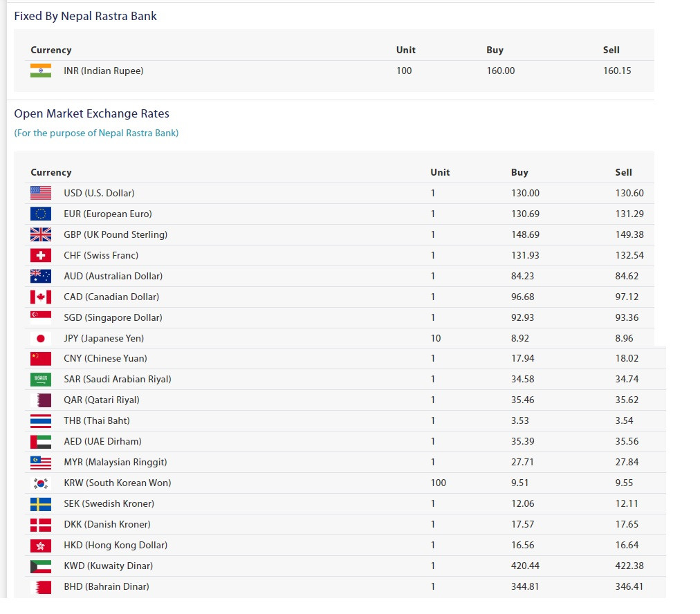This screenshot has width=700, height=614.
Task: Click the United States flag icon
Action: 41,193
